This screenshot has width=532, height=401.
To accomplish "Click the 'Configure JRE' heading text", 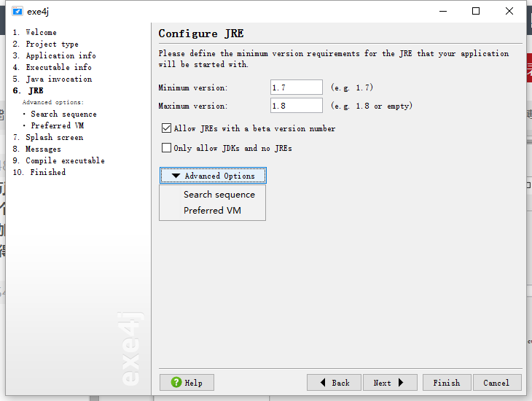I will tap(201, 34).
